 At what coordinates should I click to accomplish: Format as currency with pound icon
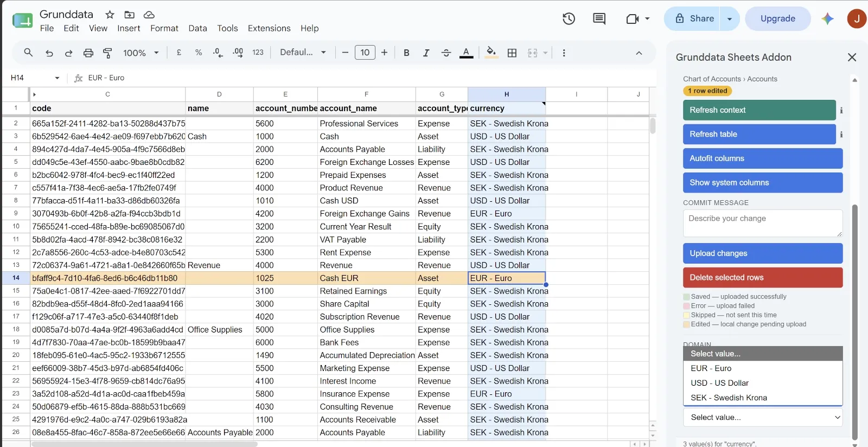[179, 53]
